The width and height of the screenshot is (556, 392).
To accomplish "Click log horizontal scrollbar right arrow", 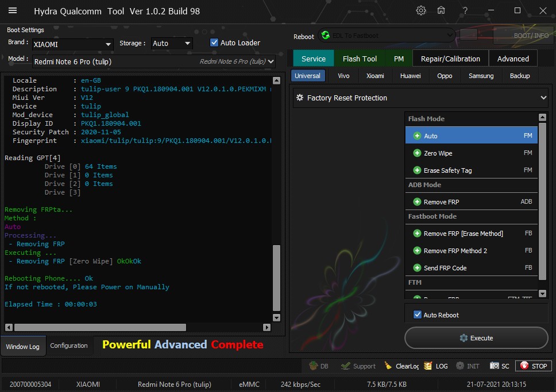I will click(267, 328).
